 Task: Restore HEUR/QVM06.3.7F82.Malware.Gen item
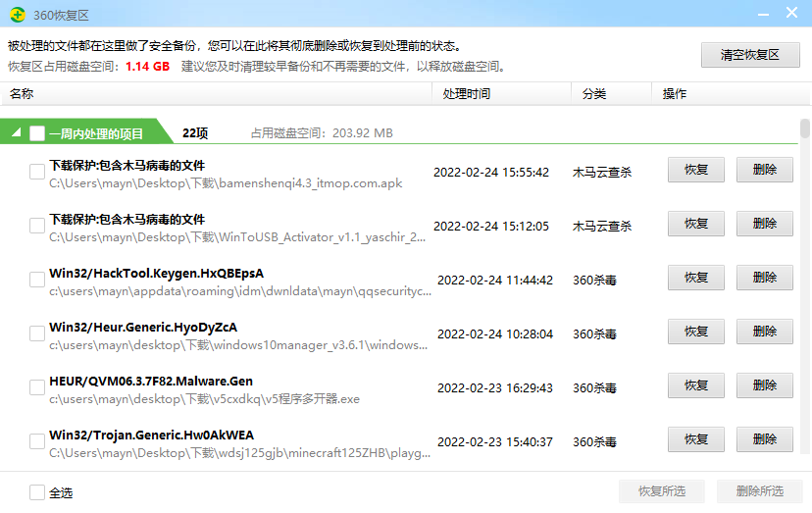tap(696, 385)
